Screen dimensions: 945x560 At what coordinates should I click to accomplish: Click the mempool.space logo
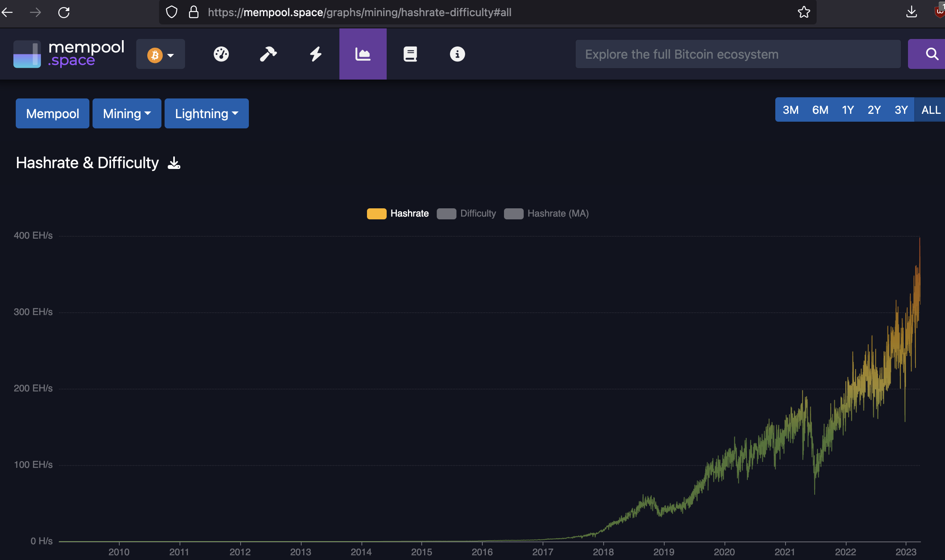(69, 54)
